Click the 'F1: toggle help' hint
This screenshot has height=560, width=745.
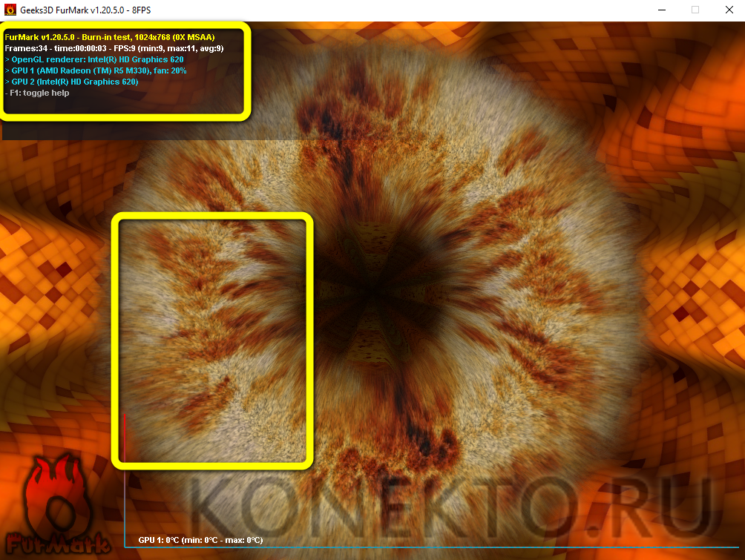coord(39,93)
